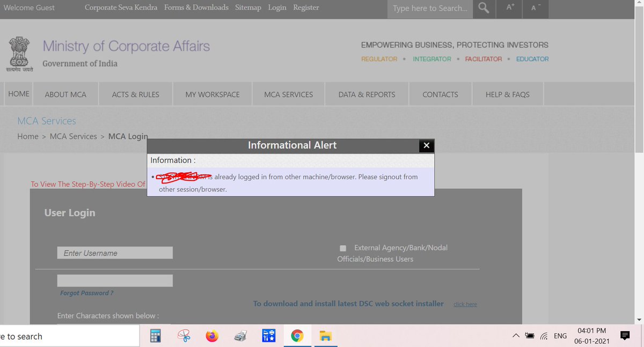The height and width of the screenshot is (347, 644).
Task: Open the HOME menu tab
Action: coord(19,94)
